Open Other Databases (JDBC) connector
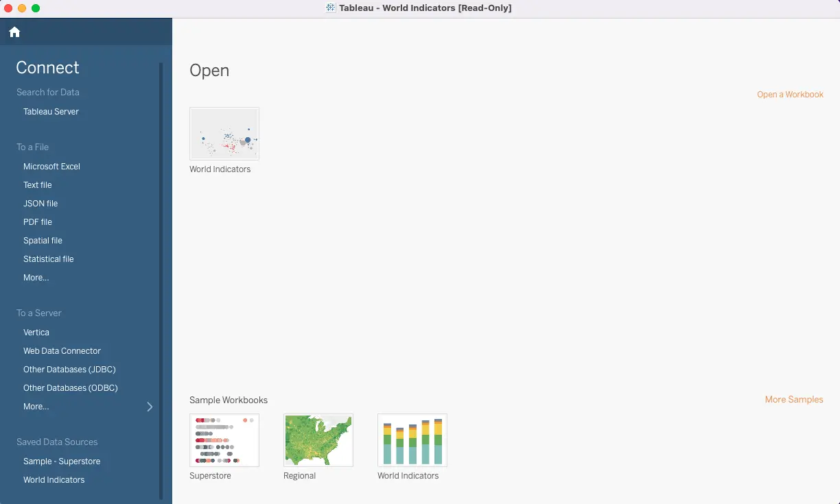The image size is (840, 504). pos(69,369)
